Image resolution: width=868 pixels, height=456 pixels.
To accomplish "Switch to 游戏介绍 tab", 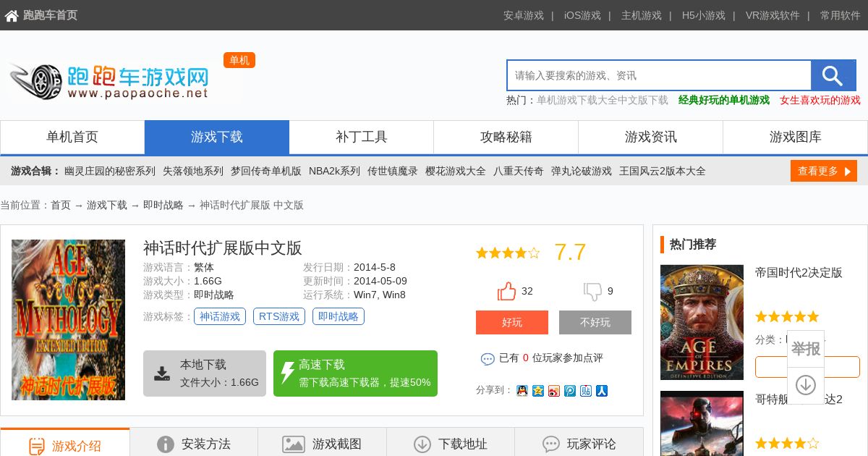I will tap(65, 443).
